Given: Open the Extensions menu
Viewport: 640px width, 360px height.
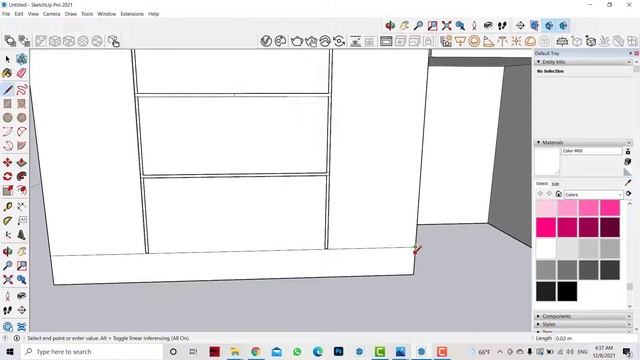Looking at the screenshot, I should [x=132, y=14].
